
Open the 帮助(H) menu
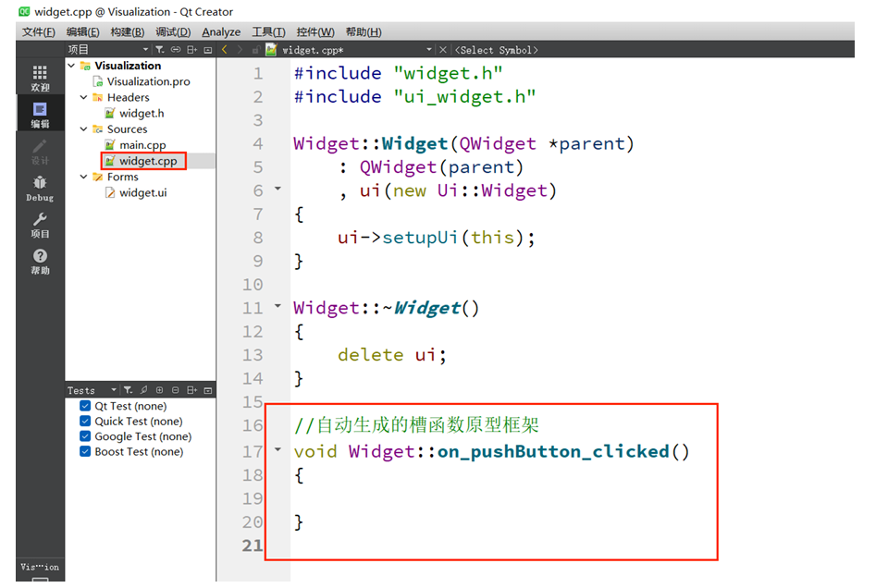tap(364, 31)
